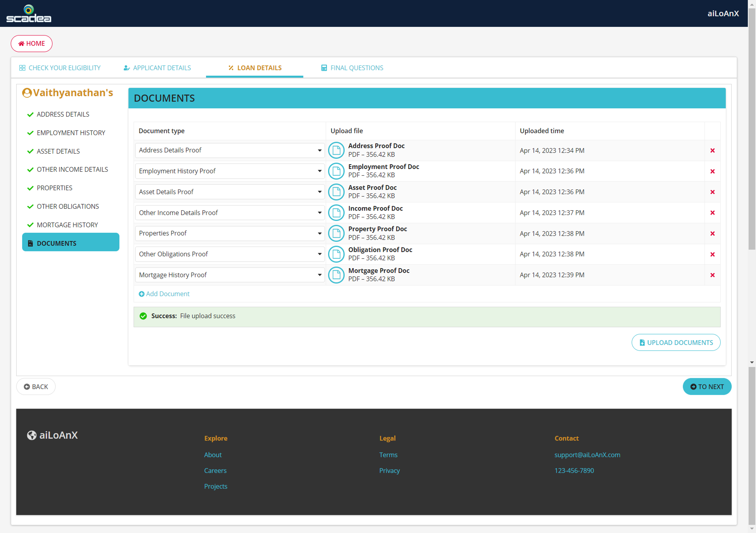The image size is (756, 533).
Task: Open the About footer link
Action: pos(213,455)
